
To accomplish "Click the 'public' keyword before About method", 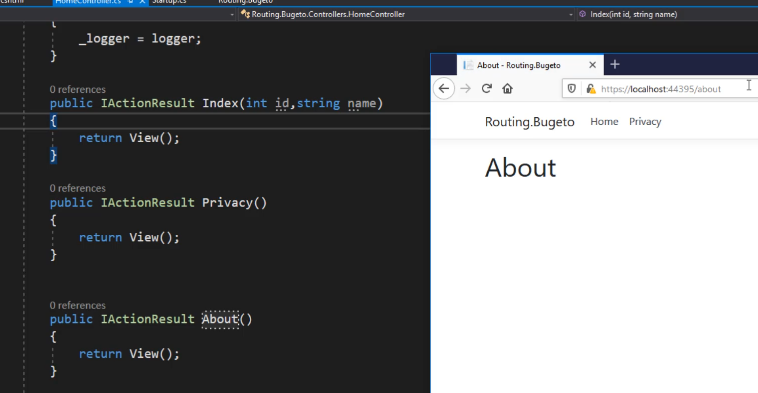I will 71,319.
